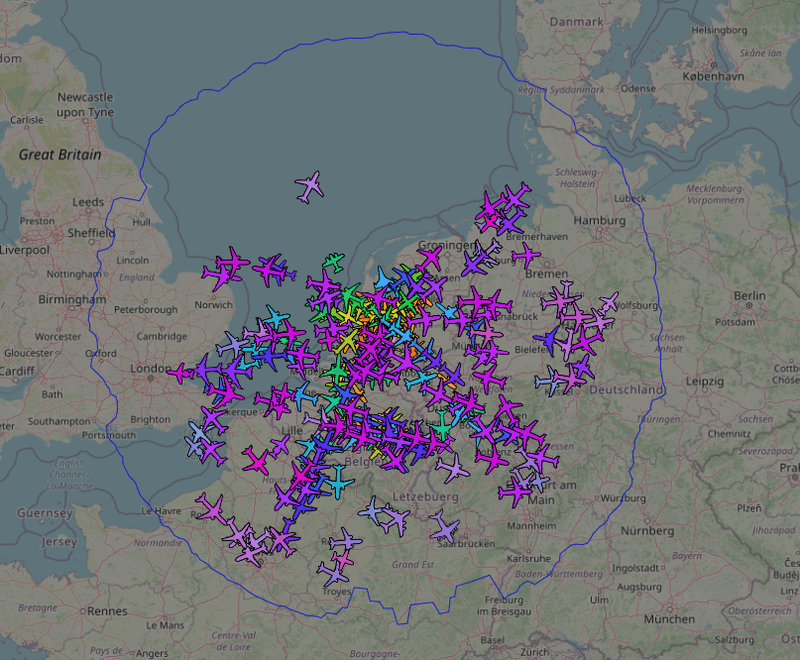Click the Newcastle upon Tyne label
The width and height of the screenshot is (800, 660).
85,105
